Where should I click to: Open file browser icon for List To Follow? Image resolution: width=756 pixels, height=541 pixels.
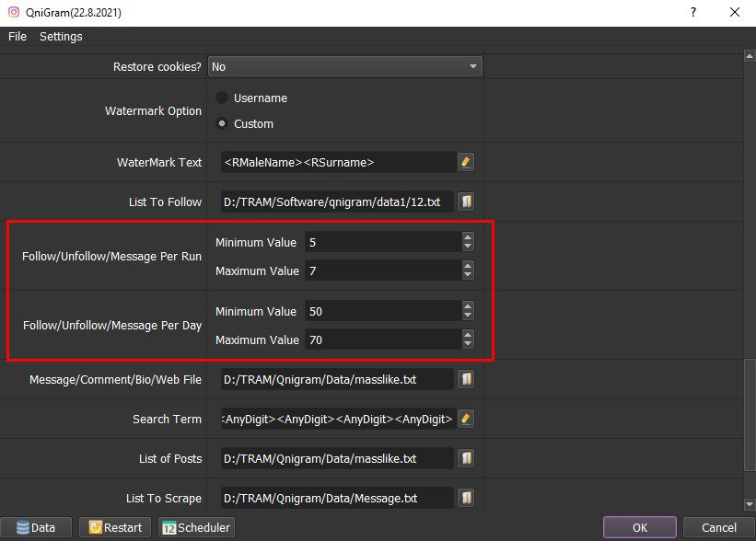tap(466, 201)
